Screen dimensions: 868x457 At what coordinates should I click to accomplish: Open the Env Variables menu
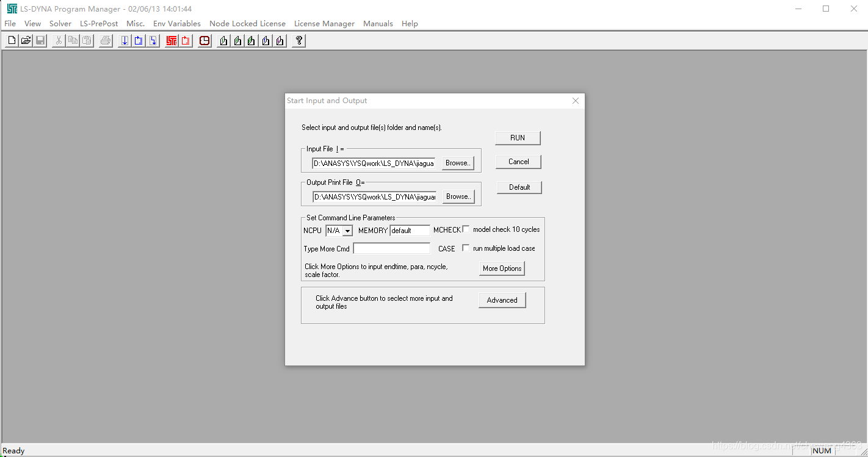pos(177,23)
